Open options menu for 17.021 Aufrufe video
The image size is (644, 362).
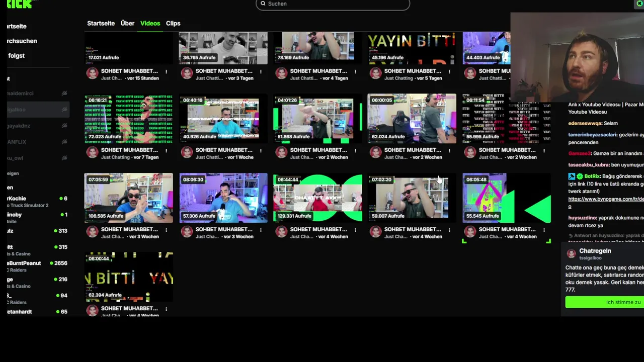(x=166, y=72)
